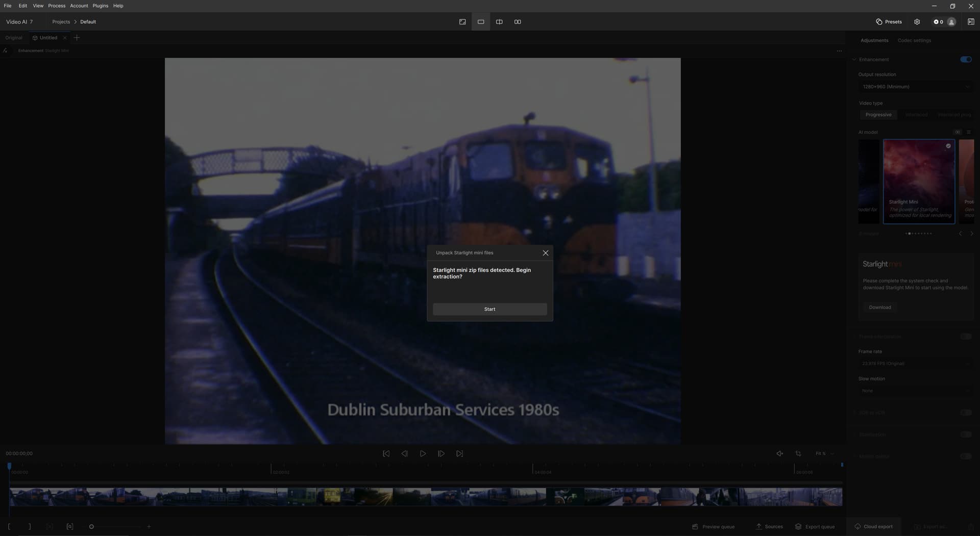Switch to single view layout
Image resolution: width=980 pixels, height=536 pixels.
(480, 22)
